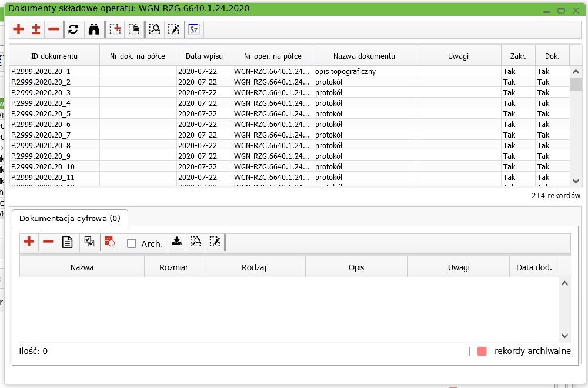Viewport: 588px width, 388px height.
Task: Click down arrow of digital files list scrollbar
Action: click(x=564, y=336)
